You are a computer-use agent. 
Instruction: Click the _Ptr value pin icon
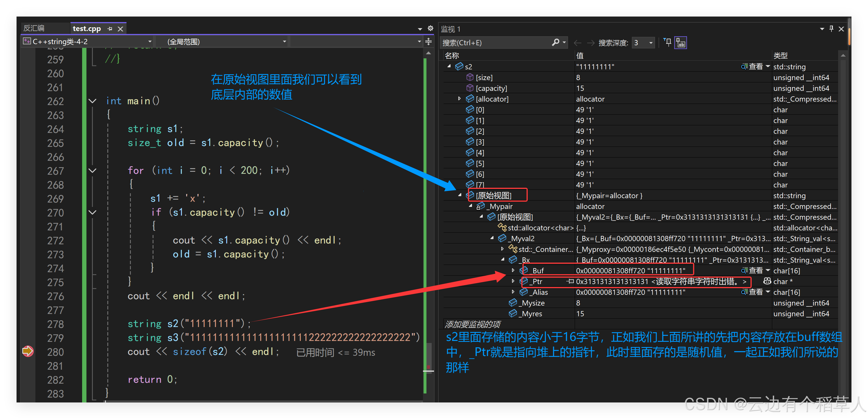point(570,281)
